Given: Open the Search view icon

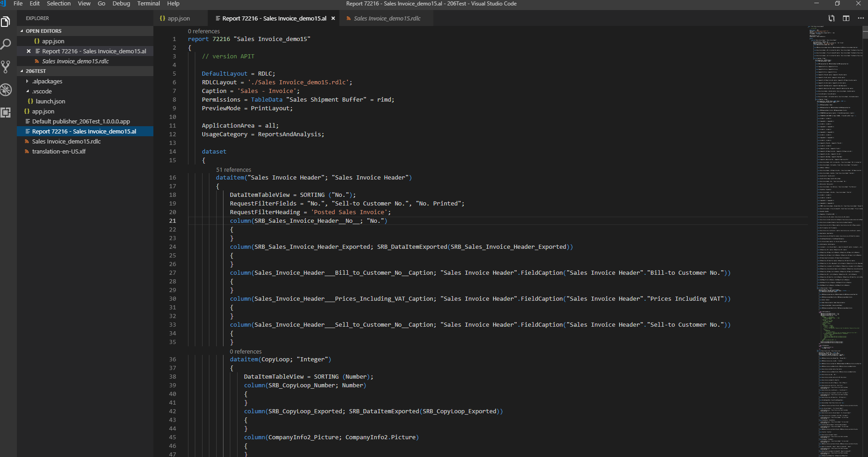Looking at the screenshot, I should [x=6, y=44].
